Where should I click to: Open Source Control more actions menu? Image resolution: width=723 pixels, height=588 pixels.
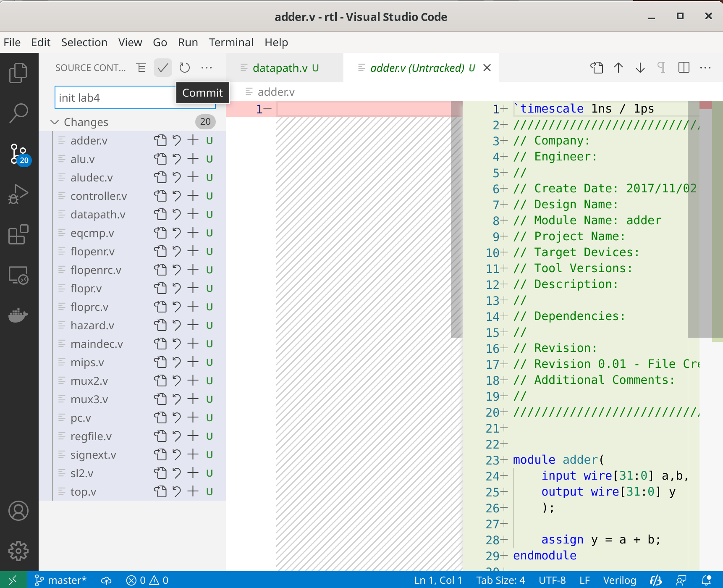[x=207, y=68]
